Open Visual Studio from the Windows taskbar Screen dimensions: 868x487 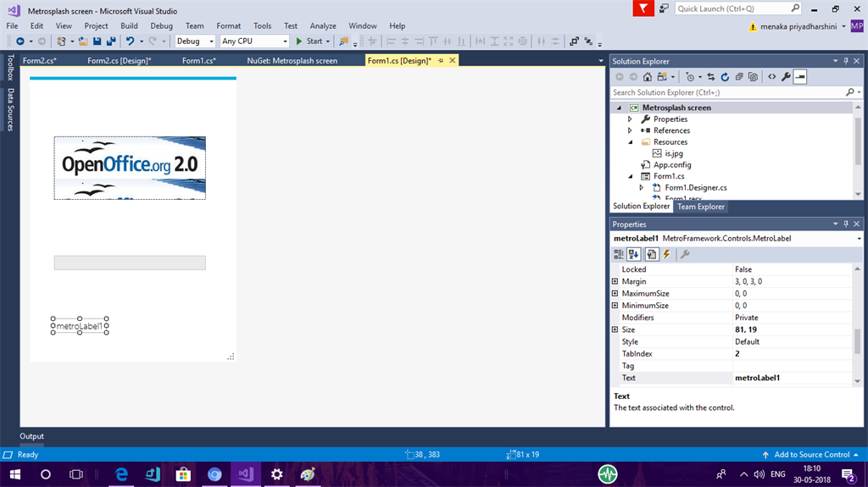point(245,474)
